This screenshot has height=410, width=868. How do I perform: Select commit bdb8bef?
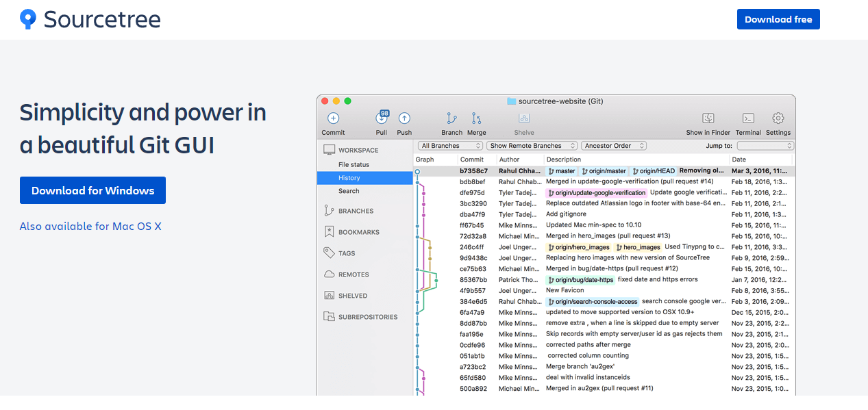click(604, 182)
